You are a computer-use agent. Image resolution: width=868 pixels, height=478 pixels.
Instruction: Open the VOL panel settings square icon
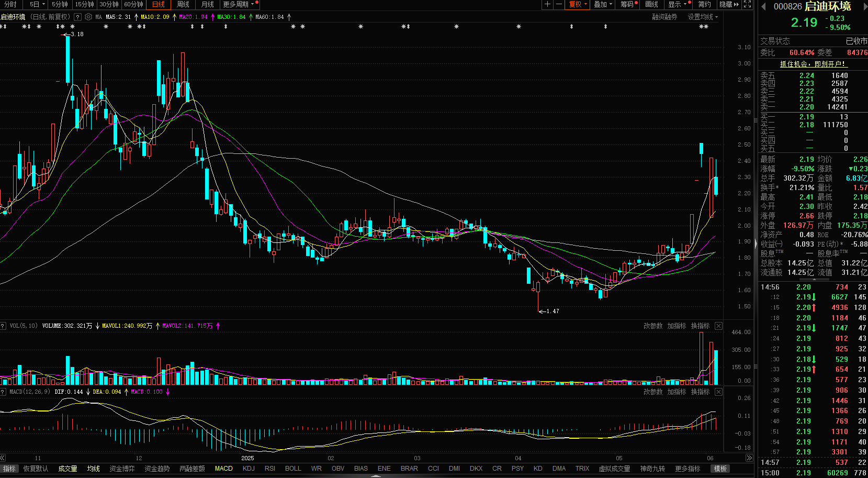(3, 326)
